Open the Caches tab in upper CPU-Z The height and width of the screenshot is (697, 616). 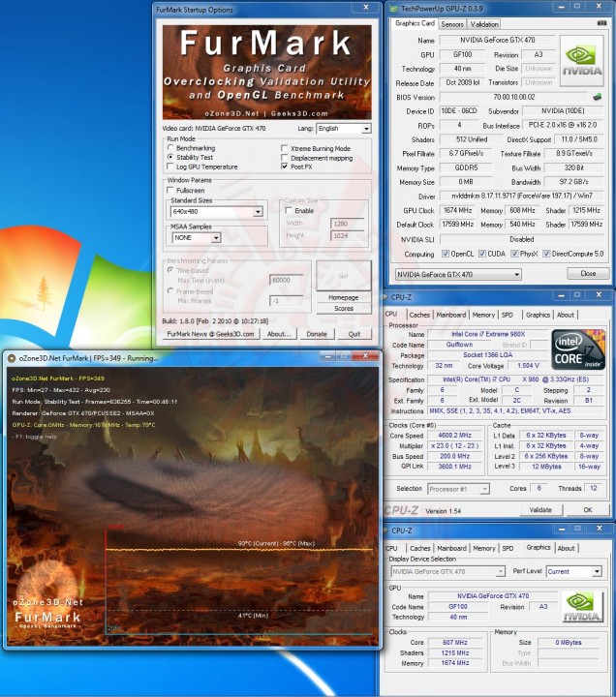[x=419, y=315]
